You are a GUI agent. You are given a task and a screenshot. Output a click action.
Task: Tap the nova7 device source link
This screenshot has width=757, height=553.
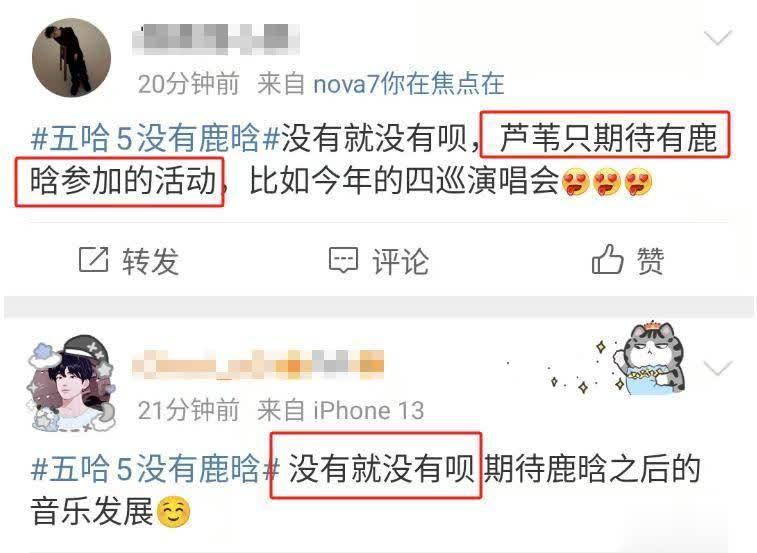coord(409,84)
